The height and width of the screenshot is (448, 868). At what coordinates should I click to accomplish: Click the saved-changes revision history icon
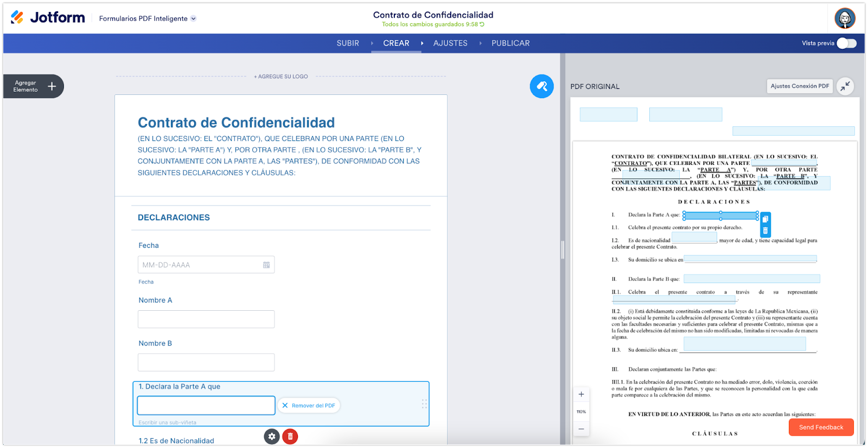[482, 24]
